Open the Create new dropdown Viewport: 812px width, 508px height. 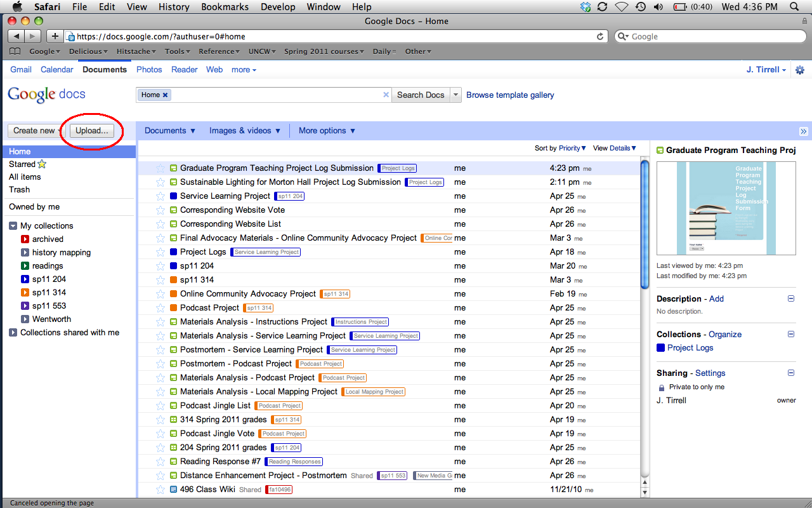coord(38,130)
